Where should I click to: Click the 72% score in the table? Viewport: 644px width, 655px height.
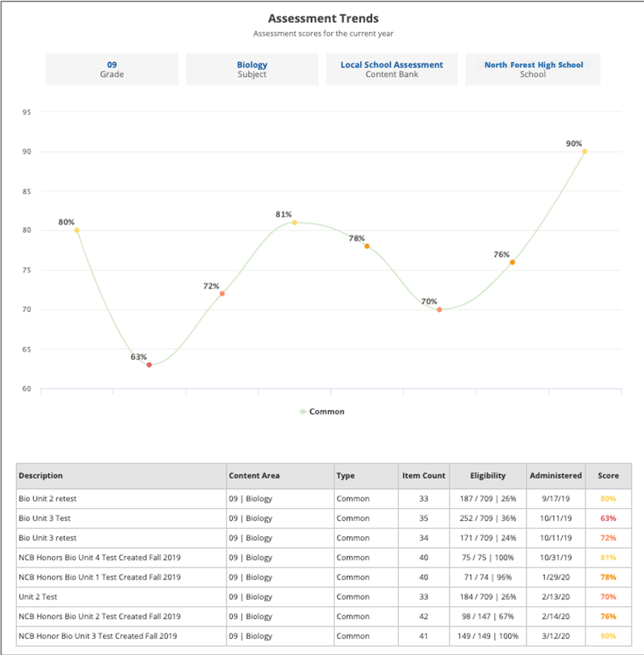pyautogui.click(x=608, y=538)
